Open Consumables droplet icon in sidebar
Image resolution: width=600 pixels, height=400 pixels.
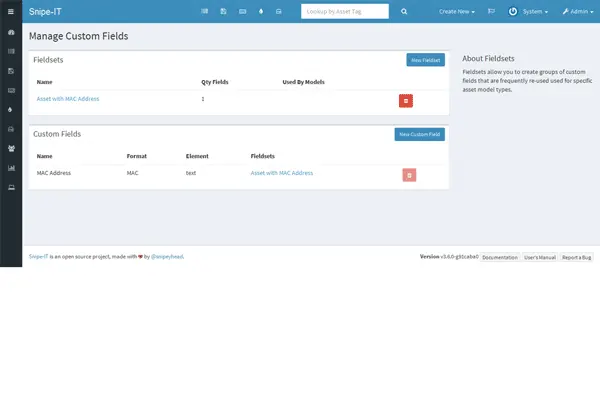pyautogui.click(x=10, y=110)
